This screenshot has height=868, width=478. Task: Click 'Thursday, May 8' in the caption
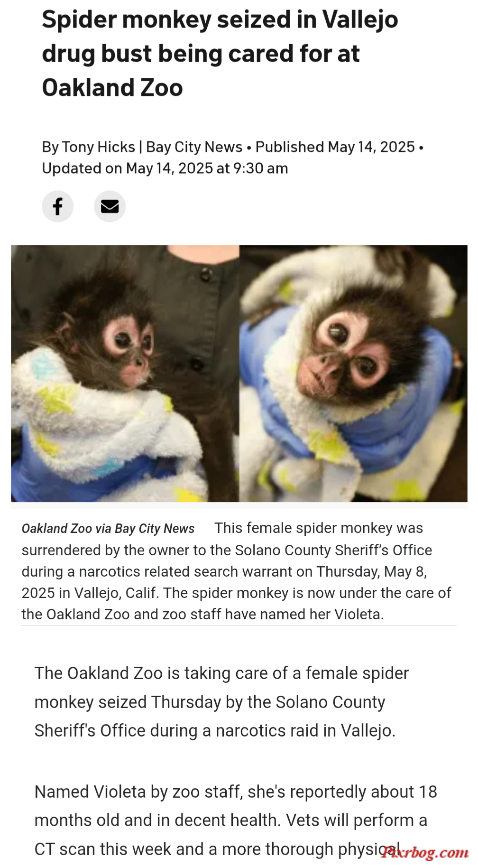(x=372, y=572)
